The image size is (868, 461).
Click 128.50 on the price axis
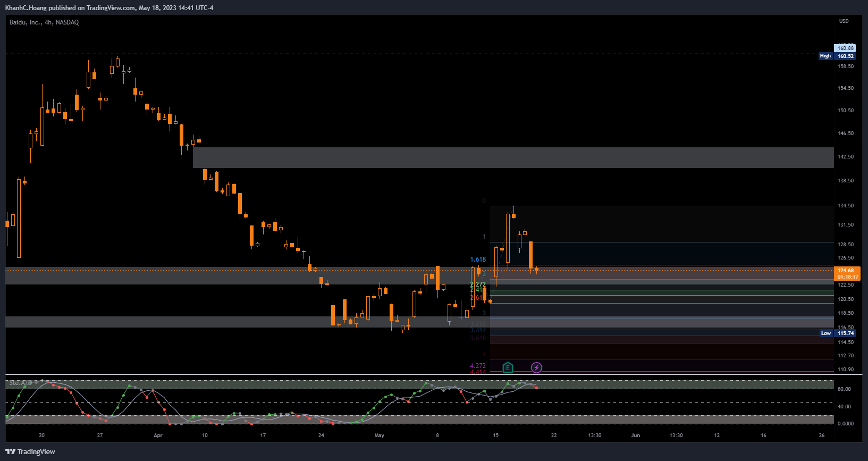click(x=846, y=245)
